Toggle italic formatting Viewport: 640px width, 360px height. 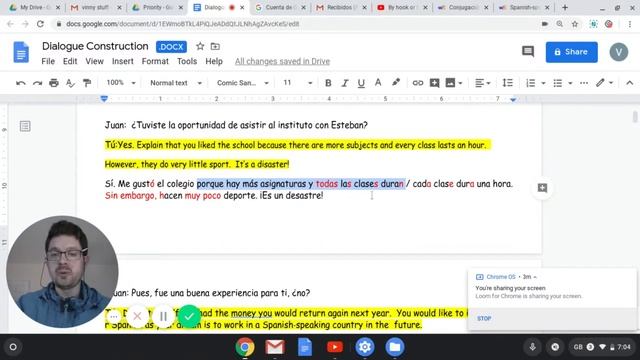[344, 83]
